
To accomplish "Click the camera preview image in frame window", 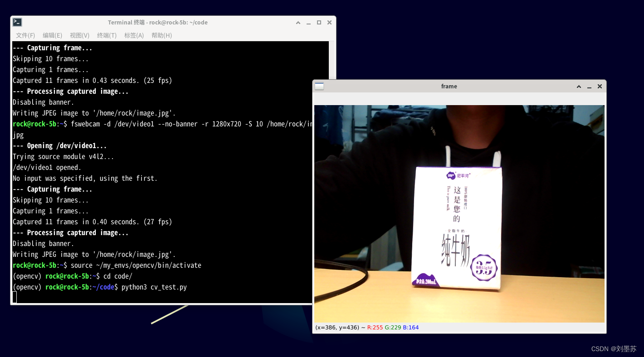I will (459, 214).
